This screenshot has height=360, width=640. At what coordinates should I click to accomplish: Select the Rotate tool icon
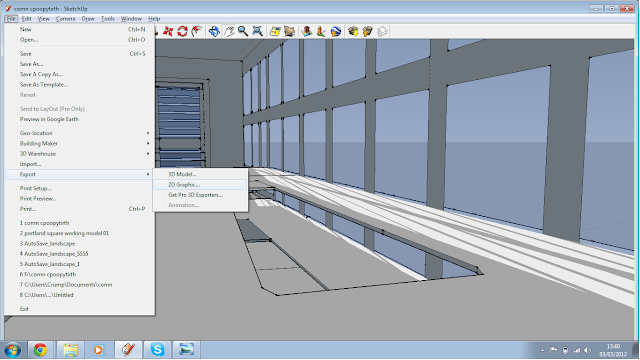pyautogui.click(x=182, y=31)
